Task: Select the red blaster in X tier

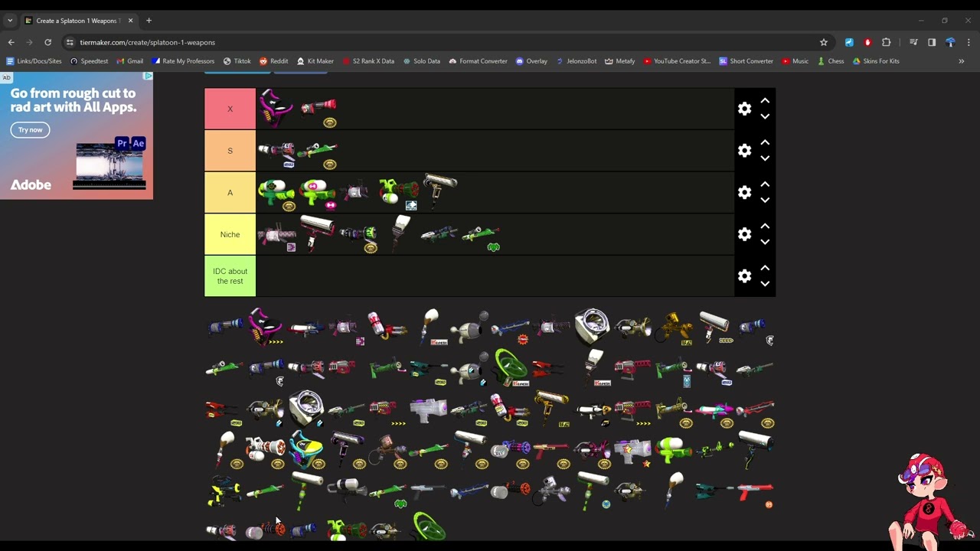Action: (317, 109)
